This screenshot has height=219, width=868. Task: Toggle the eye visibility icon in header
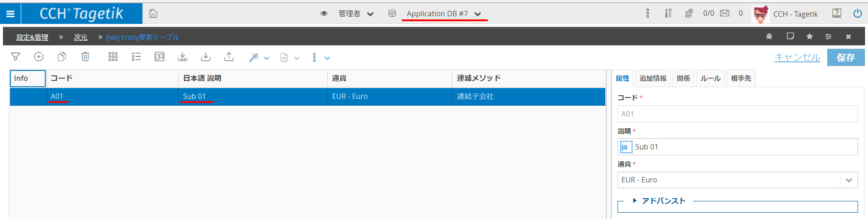pos(324,14)
